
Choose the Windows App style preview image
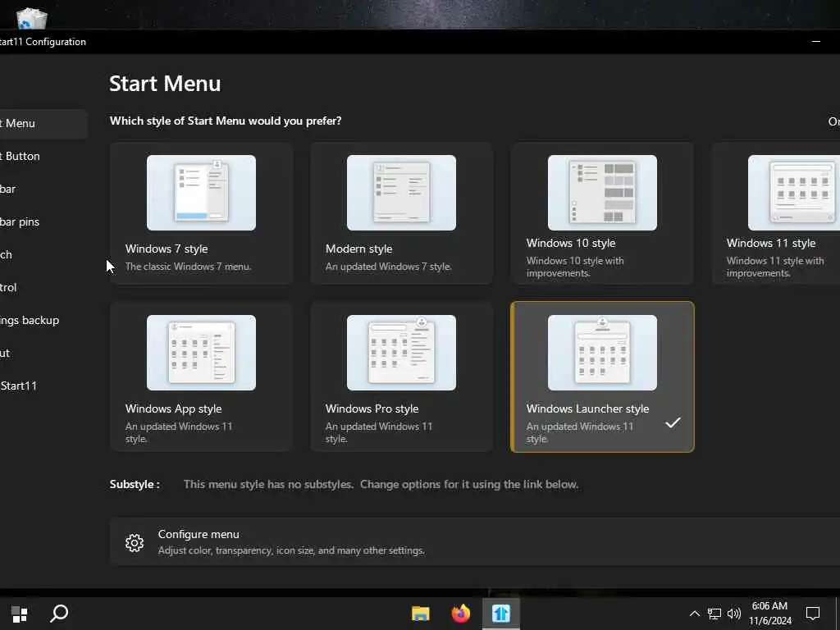tap(201, 353)
